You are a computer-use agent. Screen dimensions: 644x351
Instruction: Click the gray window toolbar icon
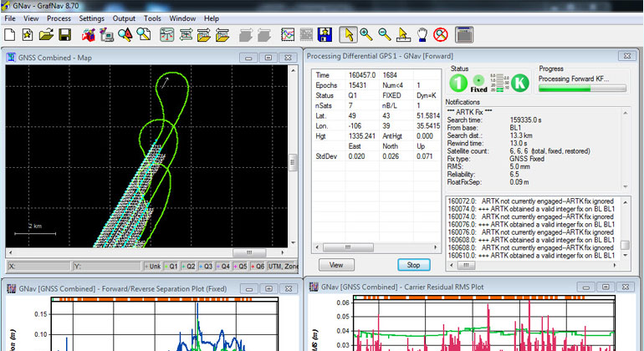pyautogui.click(x=464, y=35)
